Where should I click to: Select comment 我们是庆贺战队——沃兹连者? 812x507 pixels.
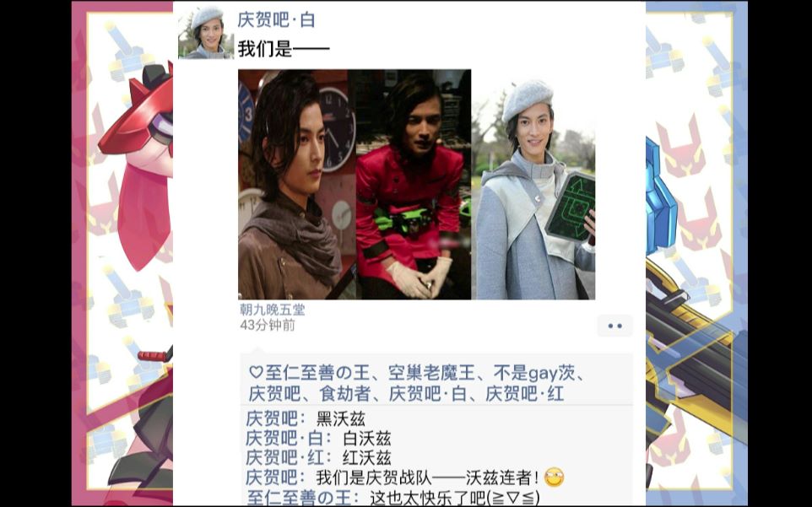[428, 477]
